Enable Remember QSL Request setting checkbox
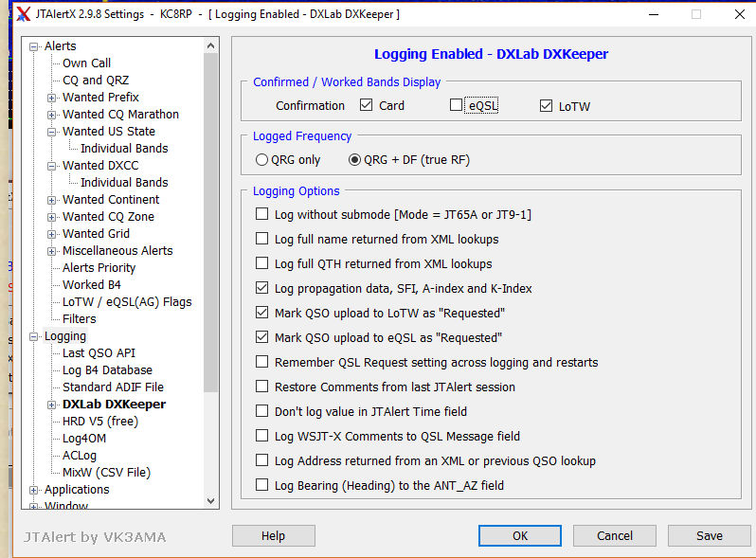This screenshot has height=558, width=756. click(x=261, y=362)
